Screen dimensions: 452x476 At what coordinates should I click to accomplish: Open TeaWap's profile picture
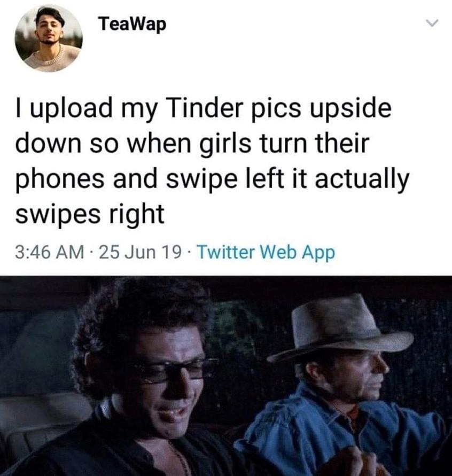point(49,38)
